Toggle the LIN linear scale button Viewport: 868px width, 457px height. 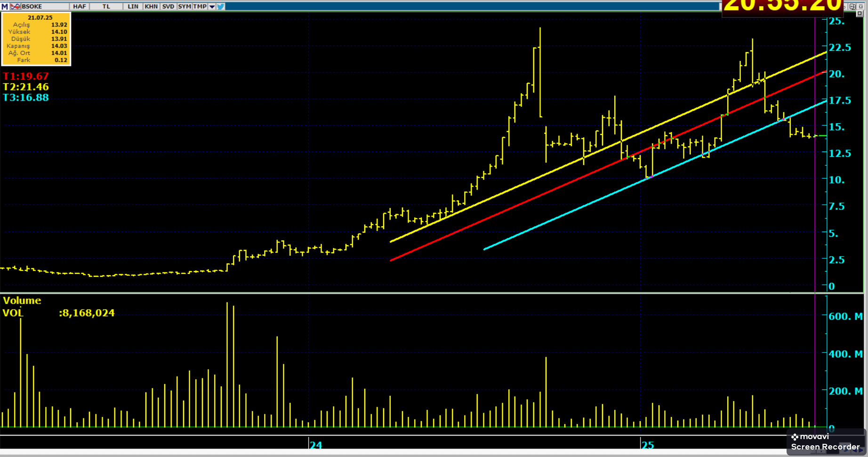pyautogui.click(x=133, y=7)
